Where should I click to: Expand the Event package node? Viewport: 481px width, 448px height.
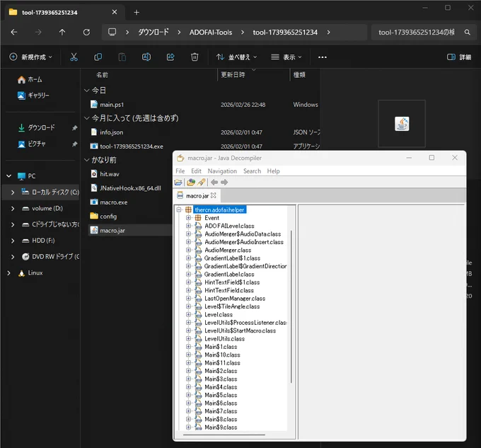(189, 218)
